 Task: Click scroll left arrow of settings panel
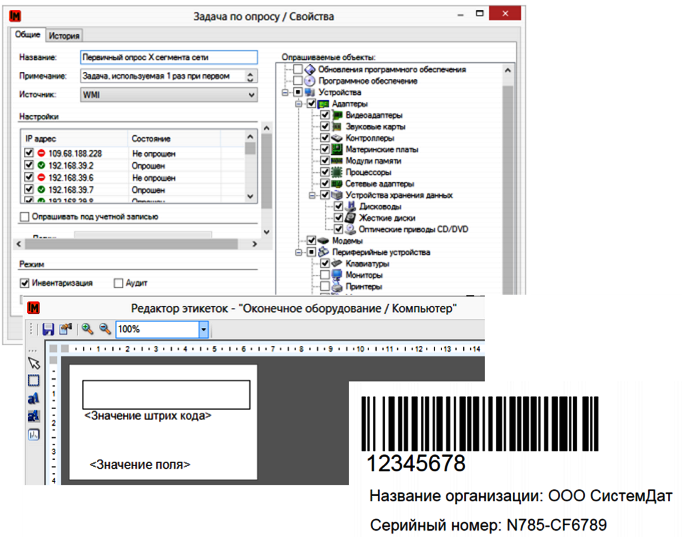(x=19, y=244)
